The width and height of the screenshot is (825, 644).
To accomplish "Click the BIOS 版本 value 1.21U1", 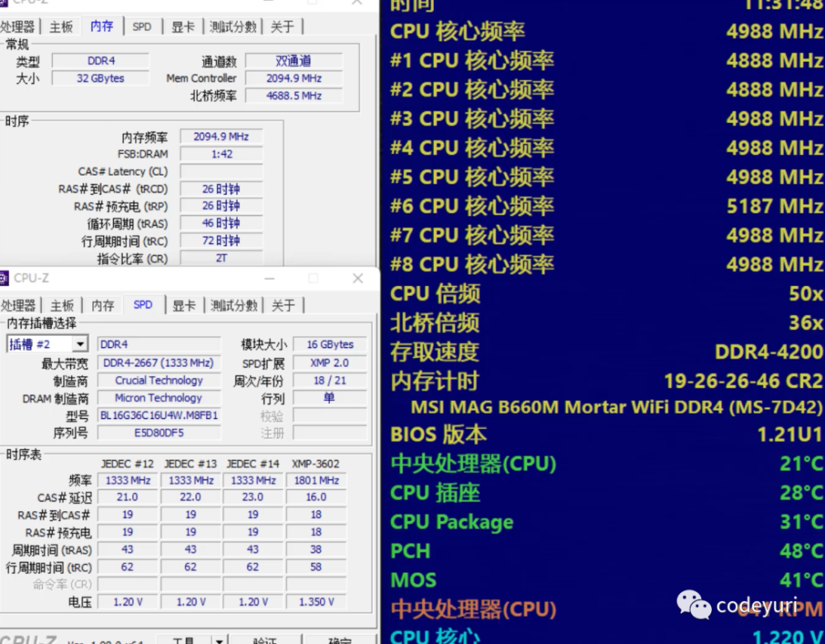I will tap(790, 435).
